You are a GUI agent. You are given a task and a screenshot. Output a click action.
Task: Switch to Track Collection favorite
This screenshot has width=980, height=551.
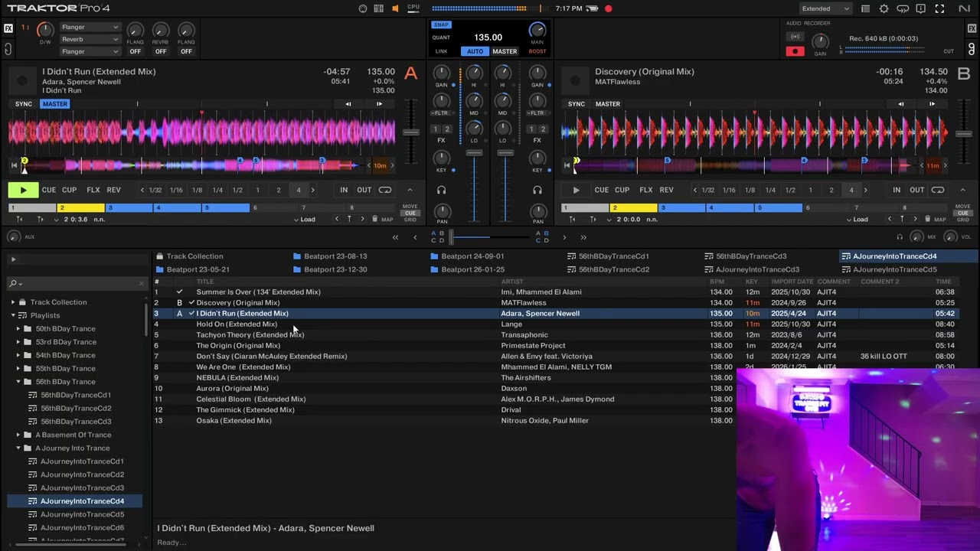pos(189,256)
